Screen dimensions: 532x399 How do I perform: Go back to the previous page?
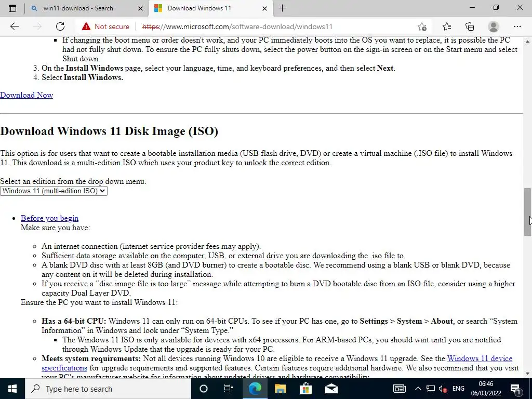pyautogui.click(x=14, y=26)
